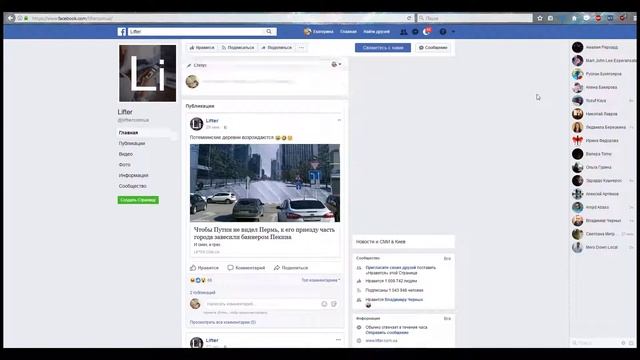Click 'Просмотреть все комментарии' link
Image resolution: width=640 pixels, height=360 pixels.
[x=223, y=322]
